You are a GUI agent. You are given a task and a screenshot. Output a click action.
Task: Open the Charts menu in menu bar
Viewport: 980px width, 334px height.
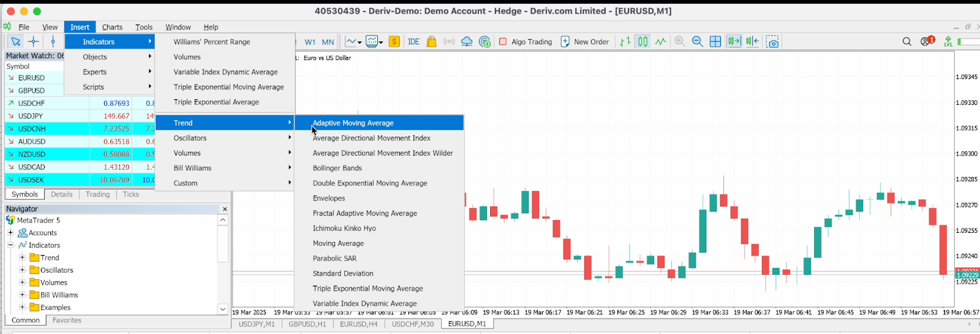pyautogui.click(x=112, y=27)
